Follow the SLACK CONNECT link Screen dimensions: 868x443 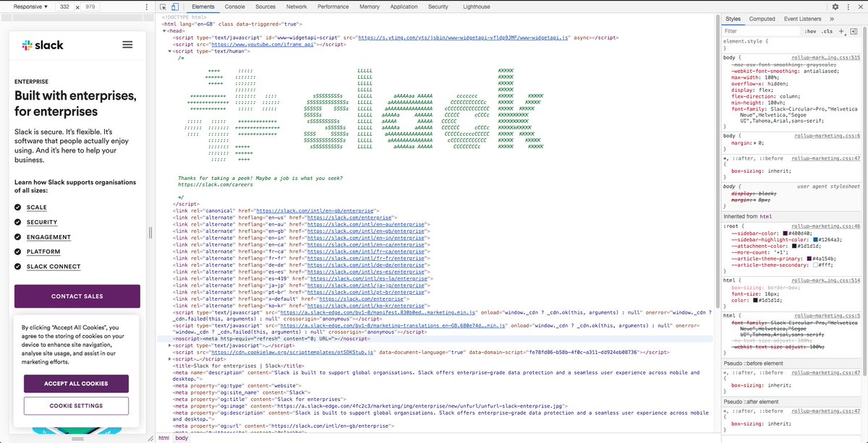tap(54, 267)
